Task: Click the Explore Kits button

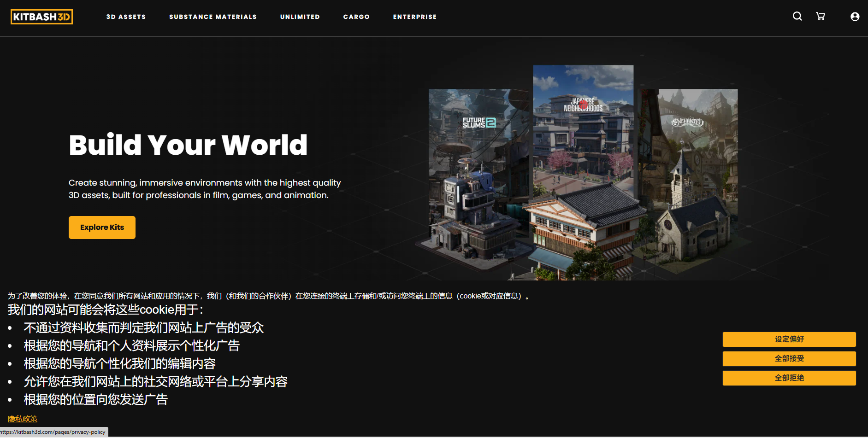Action: click(x=102, y=228)
